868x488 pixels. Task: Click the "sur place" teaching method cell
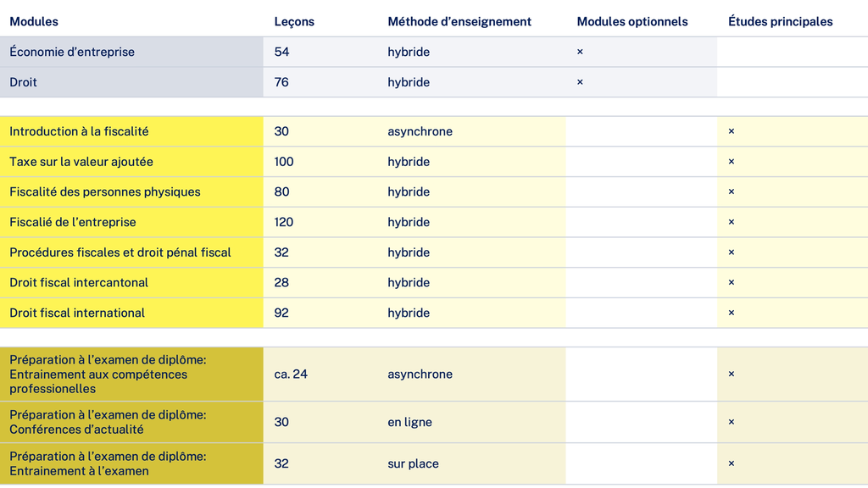[413, 463]
